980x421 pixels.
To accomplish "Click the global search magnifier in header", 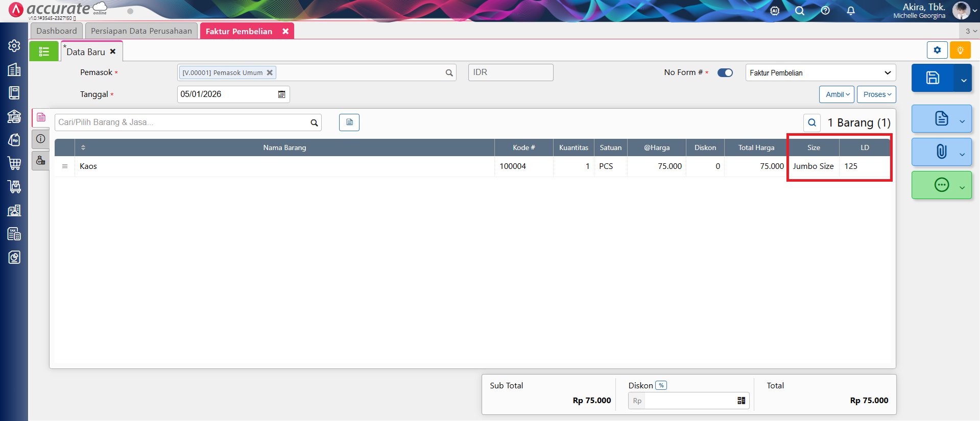I will [800, 11].
